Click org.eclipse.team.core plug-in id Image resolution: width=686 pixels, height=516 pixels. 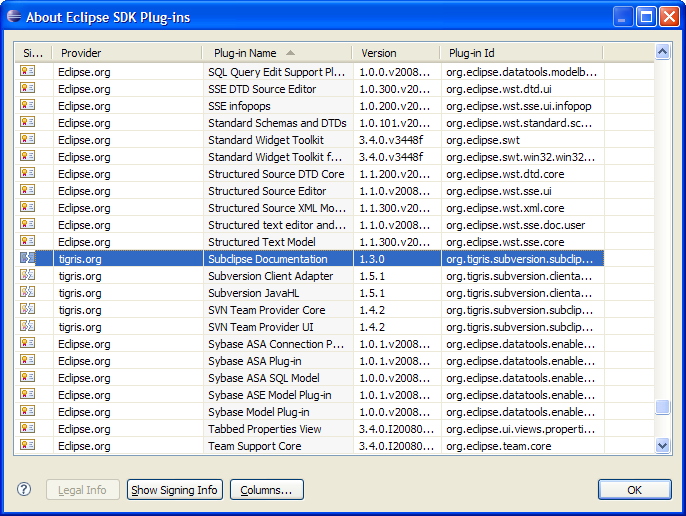click(x=498, y=446)
